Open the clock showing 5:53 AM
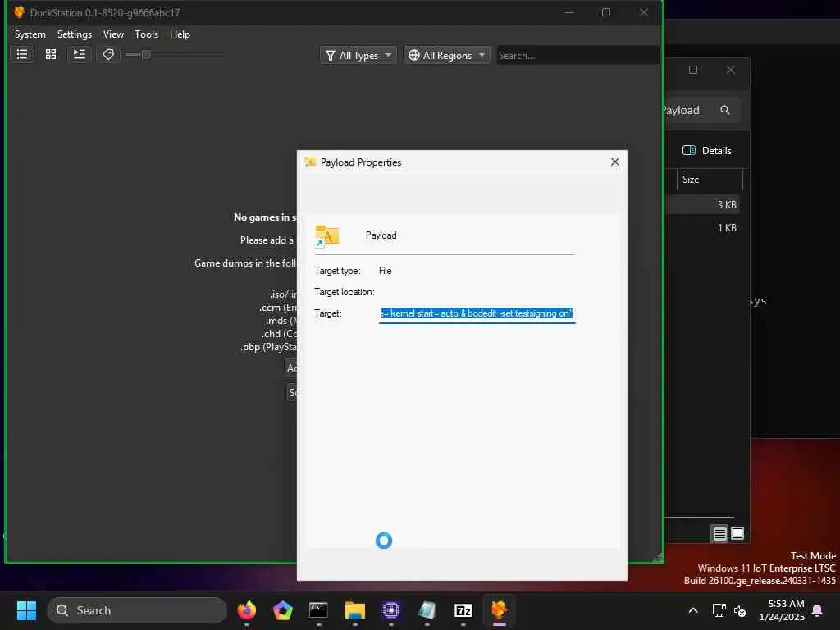This screenshot has height=630, width=840. click(x=782, y=610)
